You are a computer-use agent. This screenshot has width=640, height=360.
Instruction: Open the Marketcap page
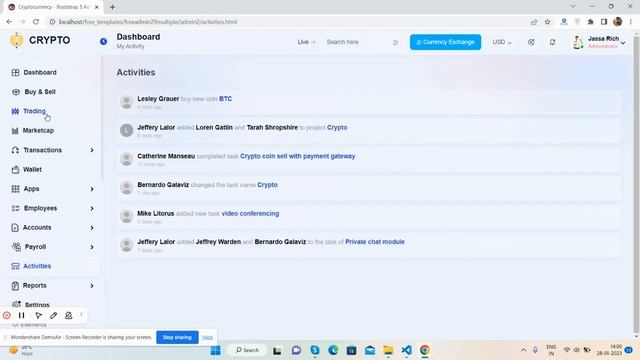pyautogui.click(x=38, y=131)
